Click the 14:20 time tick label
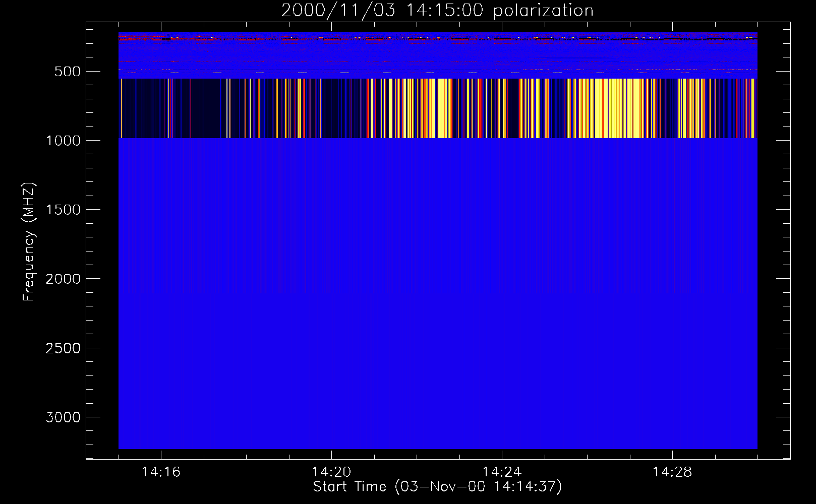816x504 pixels. [x=331, y=472]
